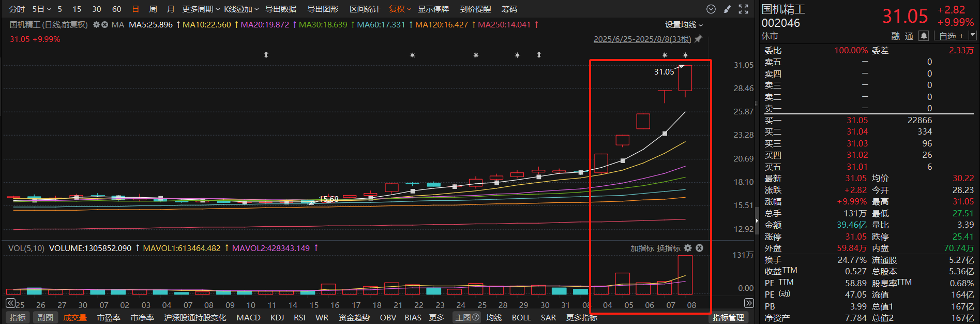Enter fullscreen chart with the expand icon
The height and width of the screenshot is (324, 980).
click(743, 9)
